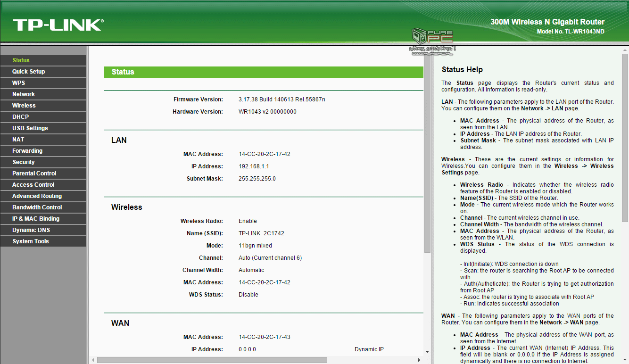Click the TP-LINK logo
The width and height of the screenshot is (629, 364).
[x=58, y=25]
